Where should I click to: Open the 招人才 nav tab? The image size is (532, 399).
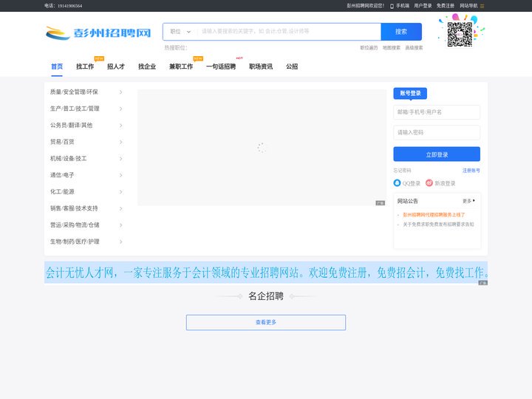(116, 66)
